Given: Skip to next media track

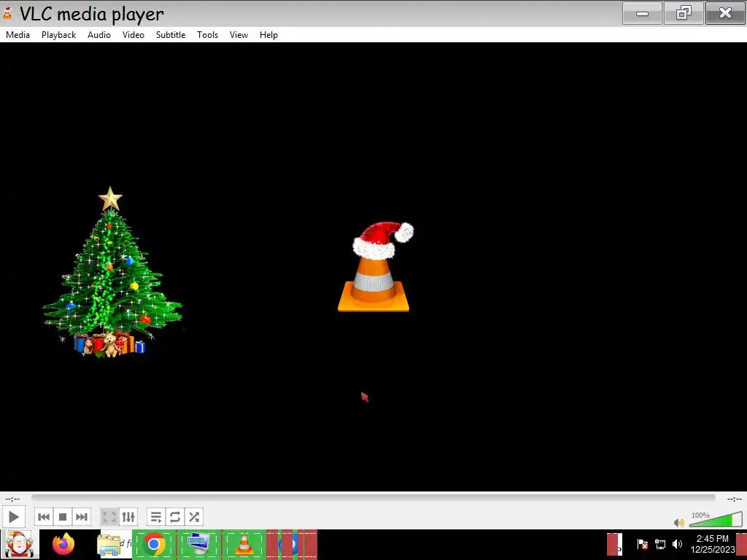Looking at the screenshot, I should click(x=82, y=517).
